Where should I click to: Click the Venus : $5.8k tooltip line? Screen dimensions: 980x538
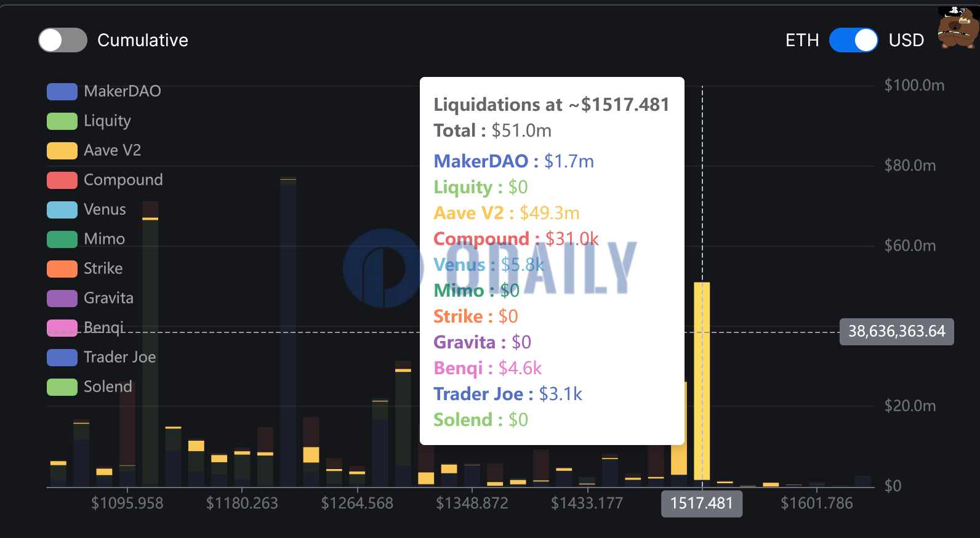click(489, 265)
